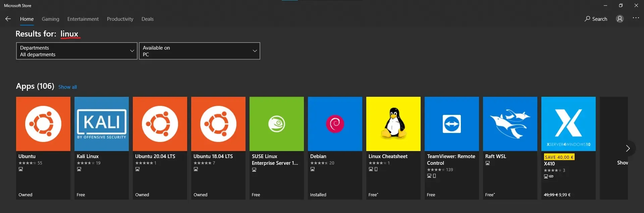Minimize the Microsoft Store window
The width and height of the screenshot is (644, 213).
(605, 5)
